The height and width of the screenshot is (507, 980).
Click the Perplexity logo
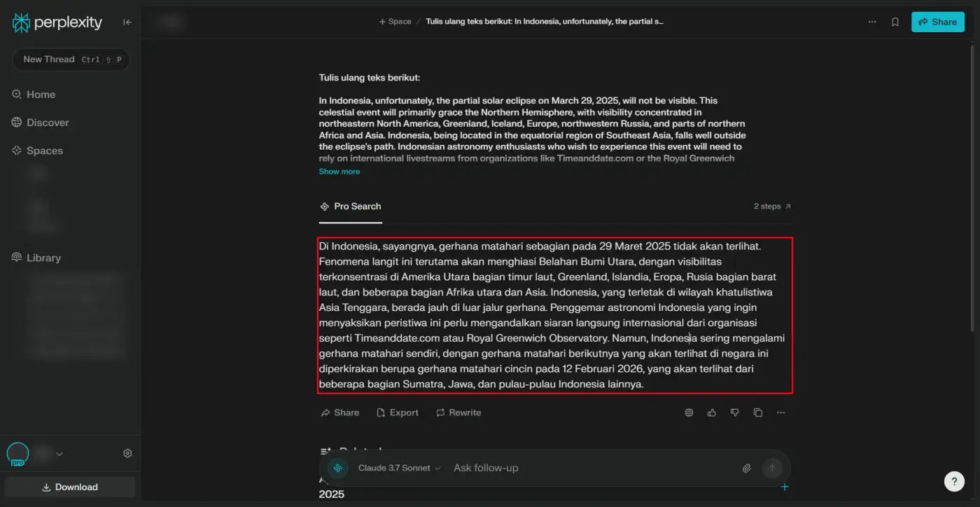point(57,22)
